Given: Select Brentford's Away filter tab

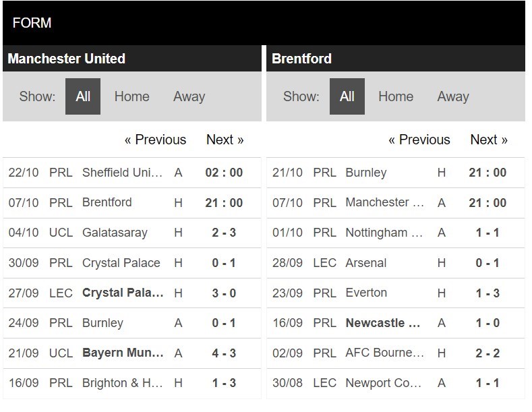Looking at the screenshot, I should pos(452,96).
